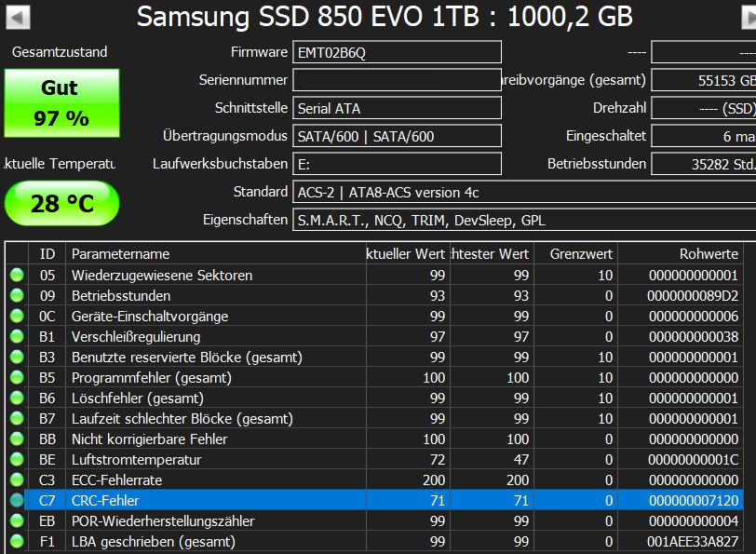The height and width of the screenshot is (554, 756).
Task: Go to the previous disk with the left arrow
Action: [18, 18]
